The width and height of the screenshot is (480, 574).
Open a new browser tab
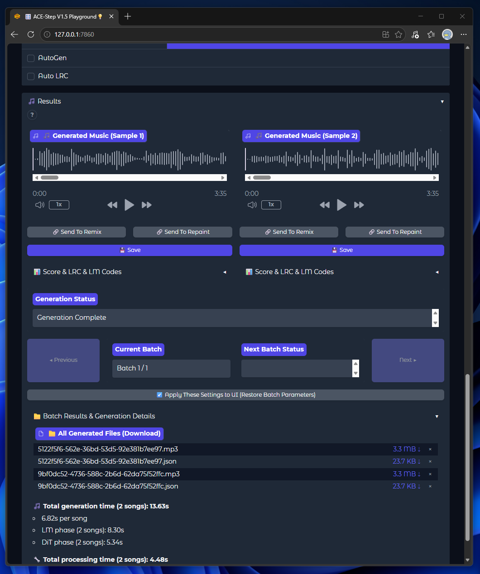tap(127, 16)
